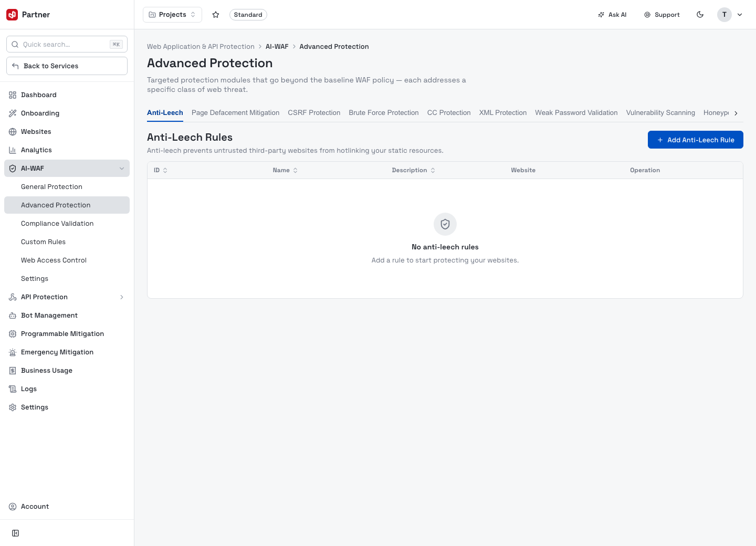Click the Programmable Mitigation chip icon
756x546 pixels.
13,334
